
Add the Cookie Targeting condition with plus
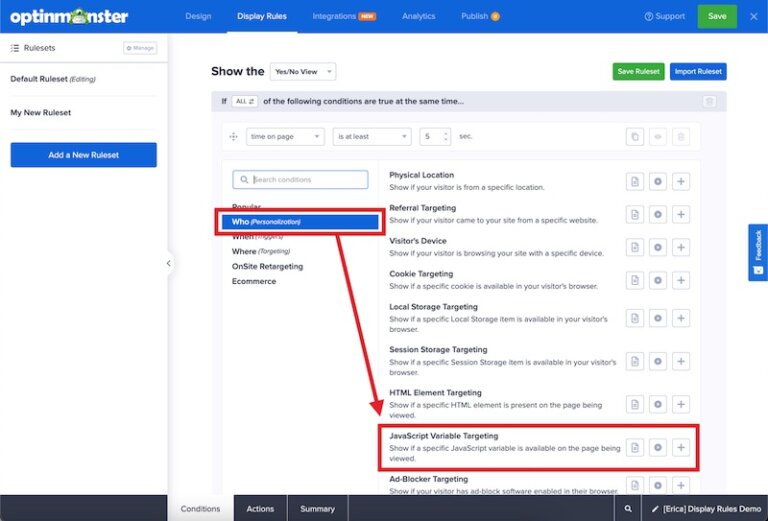(681, 280)
